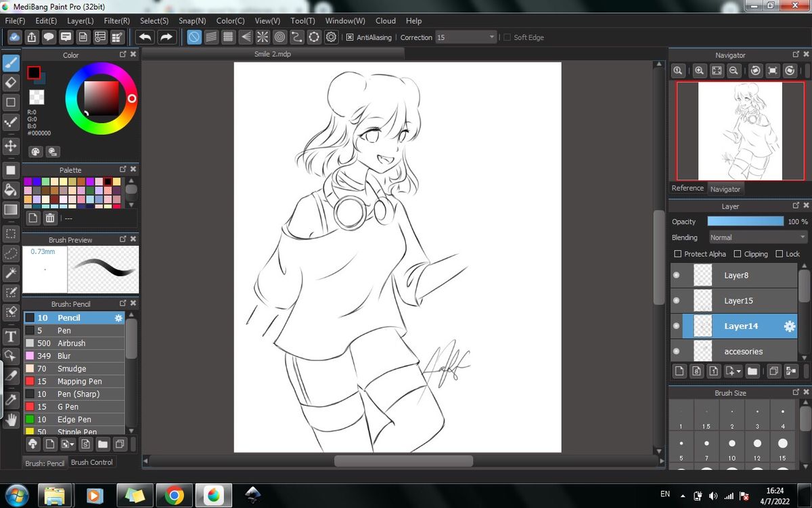
Task: Select the Lasso selection tool
Action: [11, 253]
